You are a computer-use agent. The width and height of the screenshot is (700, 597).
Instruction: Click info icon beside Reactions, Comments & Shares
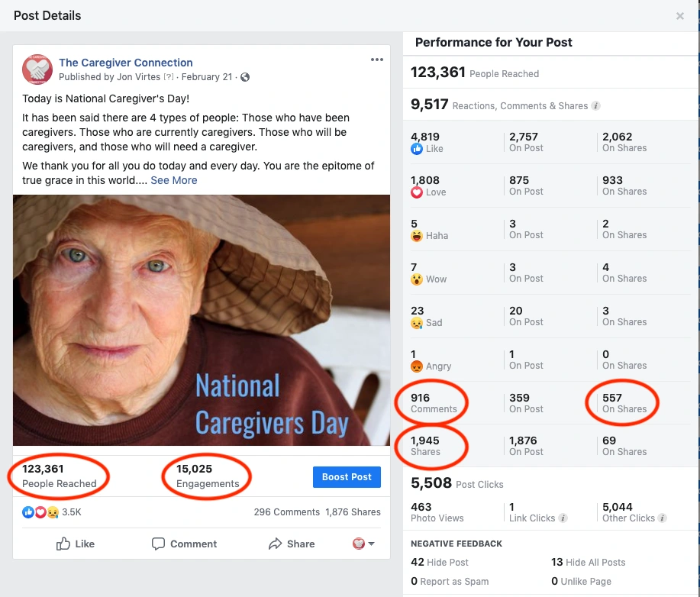pos(596,106)
